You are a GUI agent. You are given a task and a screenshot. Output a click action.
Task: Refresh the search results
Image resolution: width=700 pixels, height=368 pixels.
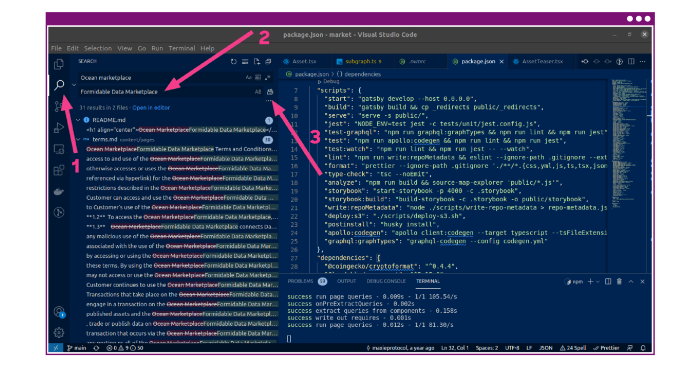[x=233, y=62]
